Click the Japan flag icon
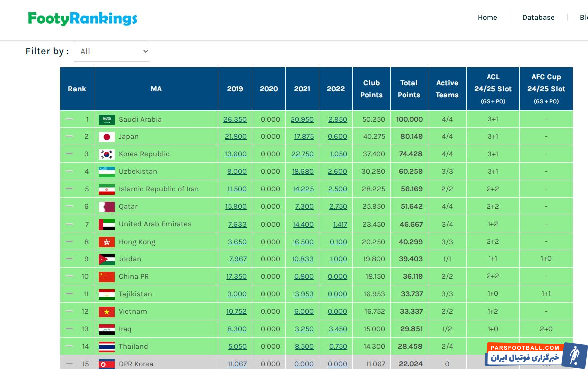Image resolution: width=588 pixels, height=369 pixels. tap(106, 137)
